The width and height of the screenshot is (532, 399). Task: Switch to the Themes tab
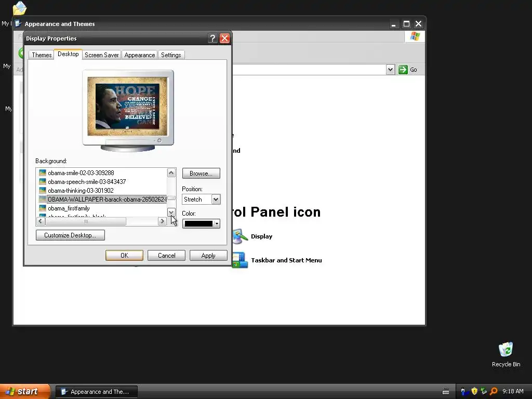click(x=42, y=55)
